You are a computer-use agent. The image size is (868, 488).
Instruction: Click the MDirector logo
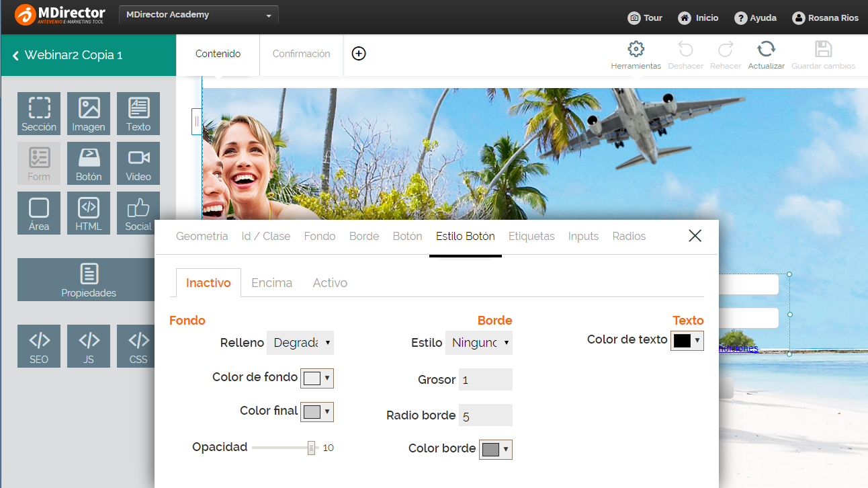[x=60, y=15]
